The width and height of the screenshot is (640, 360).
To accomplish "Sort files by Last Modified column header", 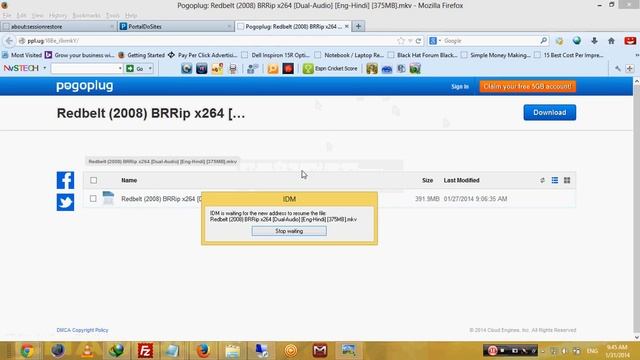I will (462, 180).
